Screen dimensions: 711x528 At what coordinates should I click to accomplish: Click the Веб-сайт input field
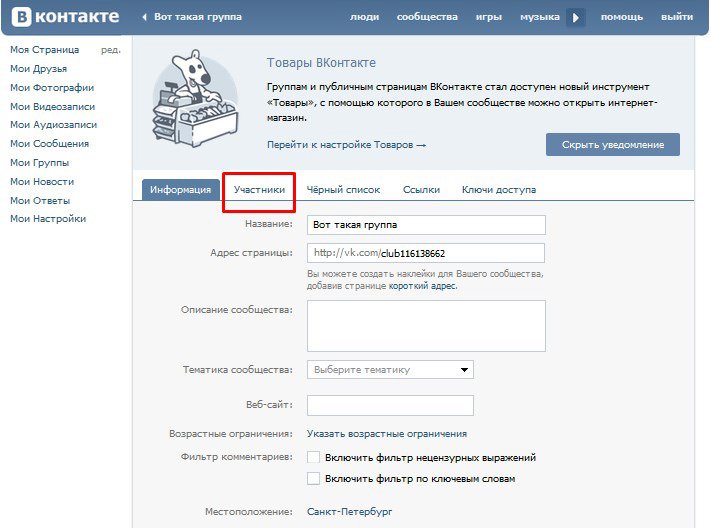click(390, 405)
